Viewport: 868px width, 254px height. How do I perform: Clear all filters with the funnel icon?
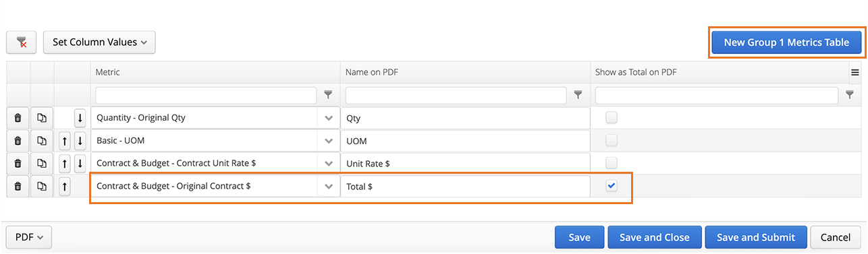click(21, 42)
